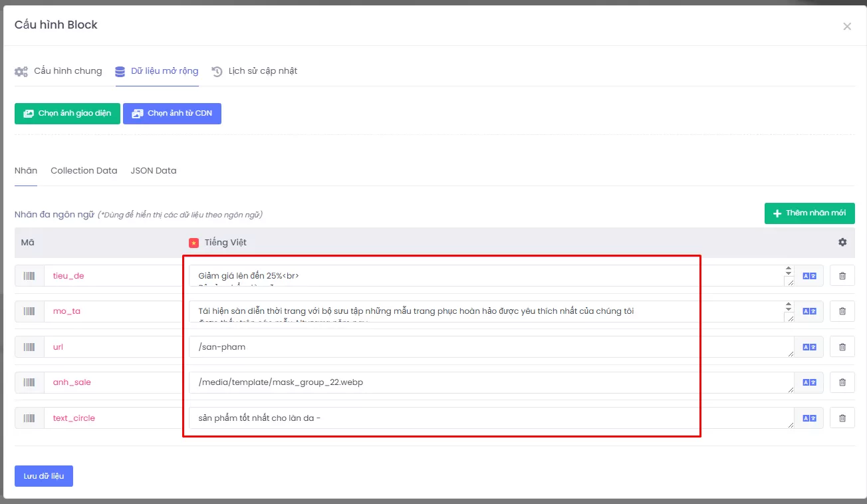Save data with Lưu dữ liệu button
Image resolution: width=867 pixels, height=504 pixels.
44,476
